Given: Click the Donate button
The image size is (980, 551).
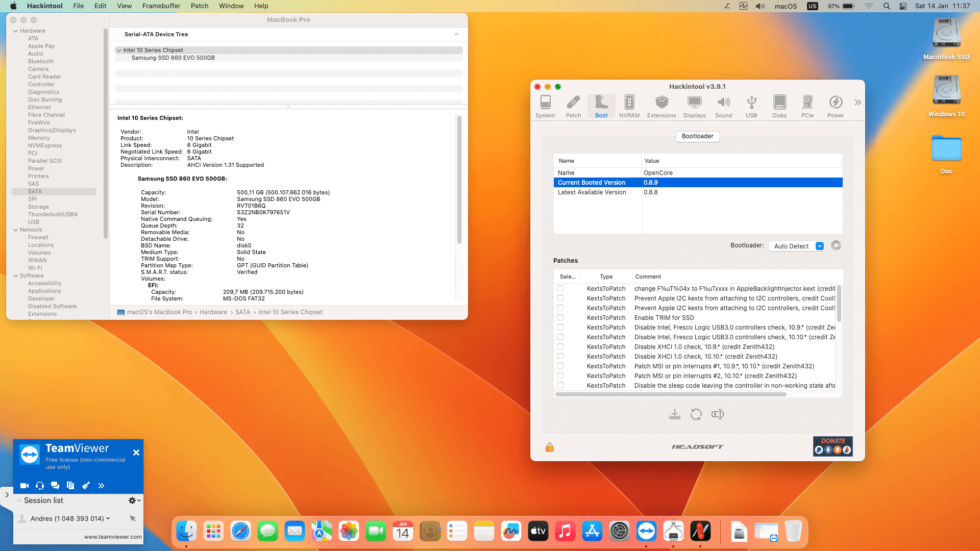Looking at the screenshot, I should 832,446.
